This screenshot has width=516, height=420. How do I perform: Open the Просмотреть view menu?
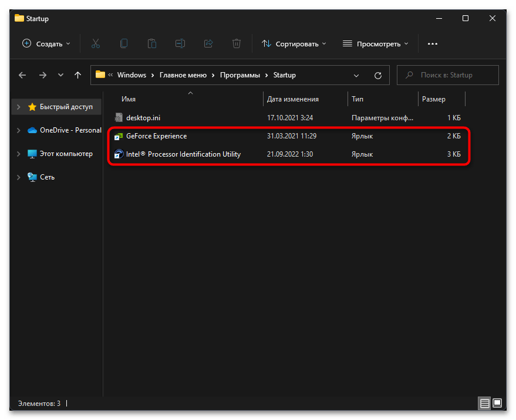pos(376,44)
